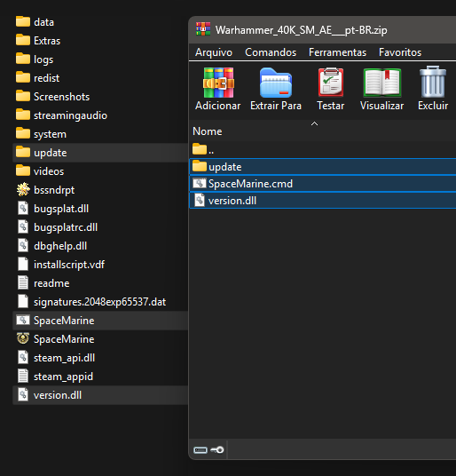Open the Comandos menu

click(x=271, y=52)
